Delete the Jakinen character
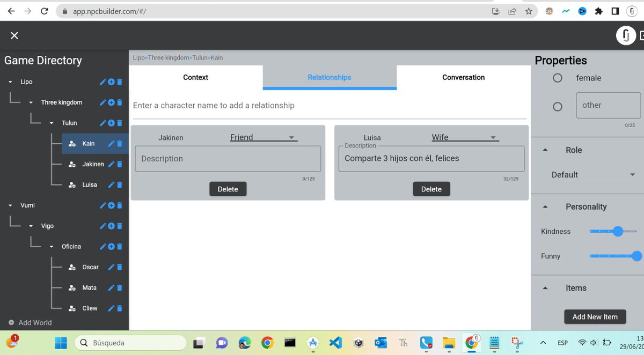The image size is (644, 355). (119, 164)
